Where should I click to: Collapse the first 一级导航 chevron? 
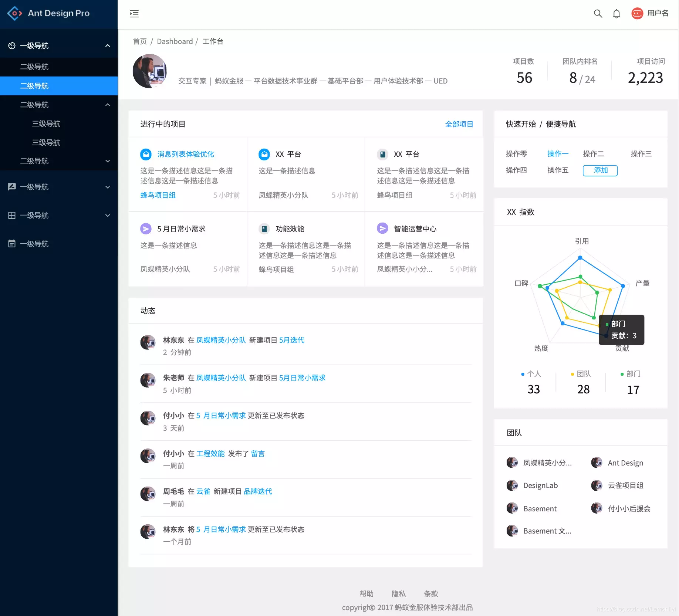[x=108, y=46]
